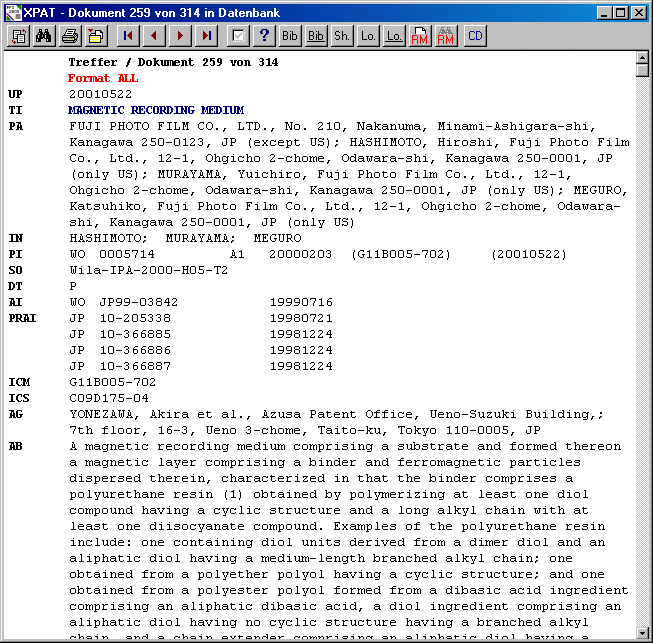Jump to the last document

[x=206, y=37]
